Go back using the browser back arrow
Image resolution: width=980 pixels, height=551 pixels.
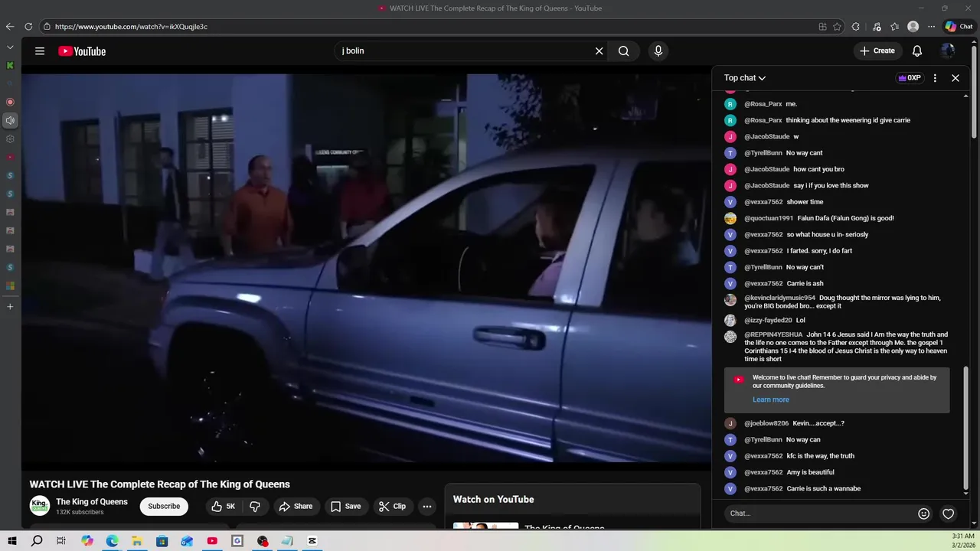(10, 27)
